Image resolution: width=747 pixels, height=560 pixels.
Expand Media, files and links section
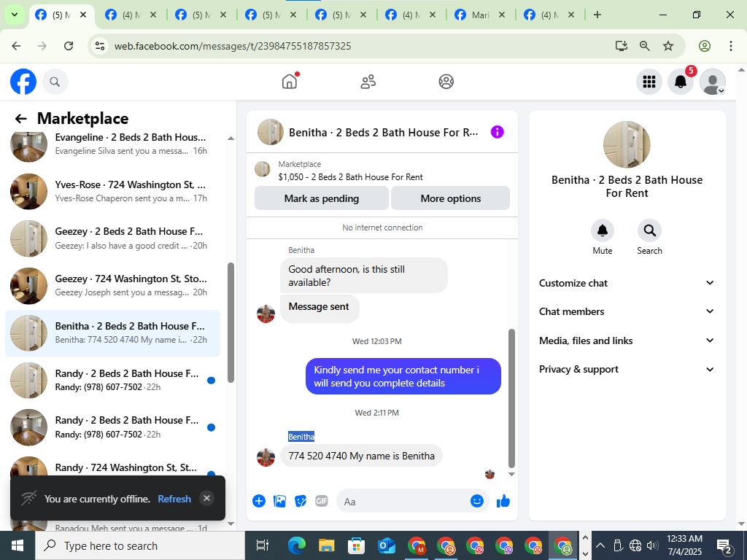coord(627,341)
